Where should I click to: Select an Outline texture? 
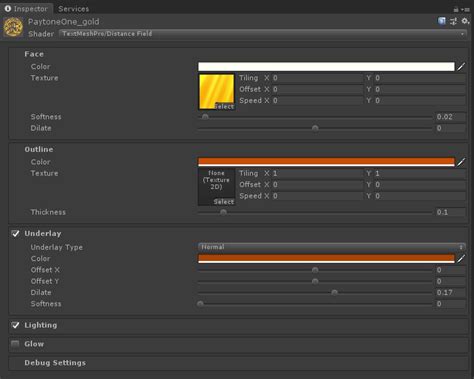(x=224, y=202)
